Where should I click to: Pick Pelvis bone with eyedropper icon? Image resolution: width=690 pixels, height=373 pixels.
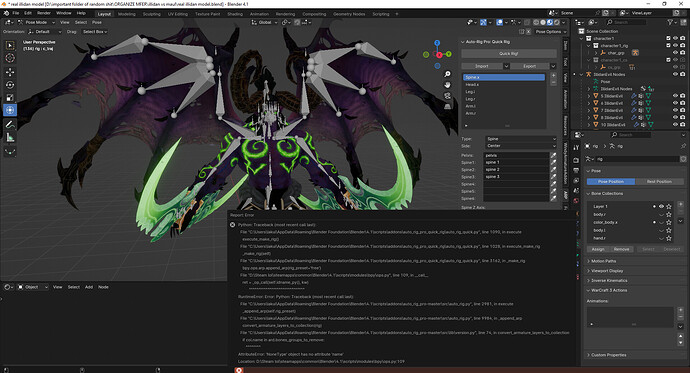pyautogui.click(x=553, y=155)
